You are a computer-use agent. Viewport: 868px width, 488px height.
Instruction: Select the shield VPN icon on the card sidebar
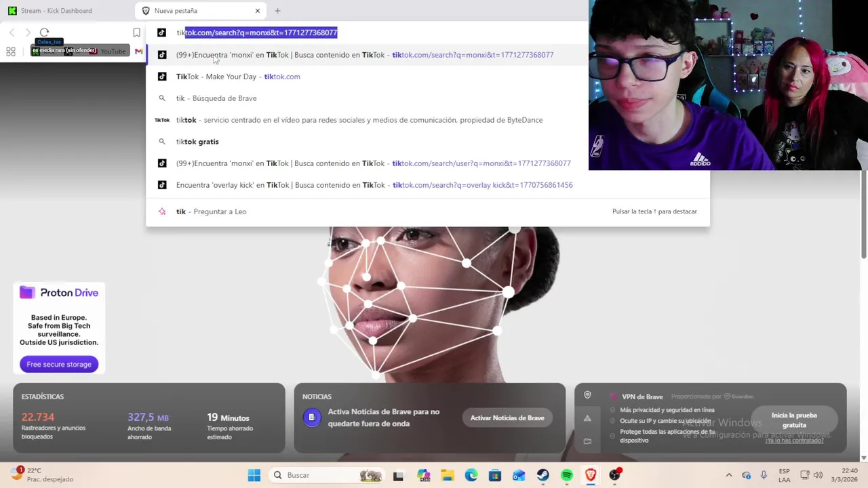(x=587, y=395)
